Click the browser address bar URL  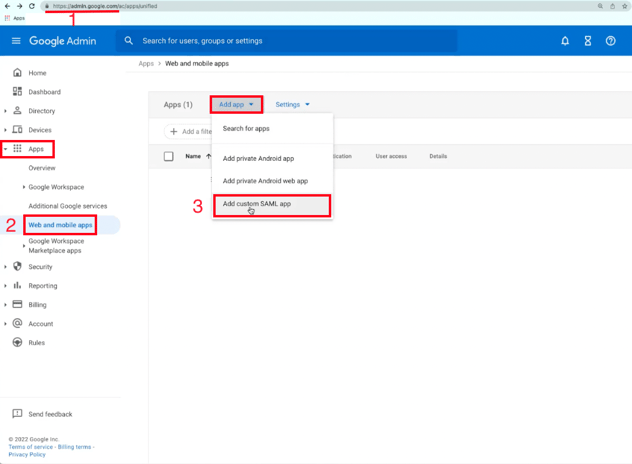coord(105,6)
